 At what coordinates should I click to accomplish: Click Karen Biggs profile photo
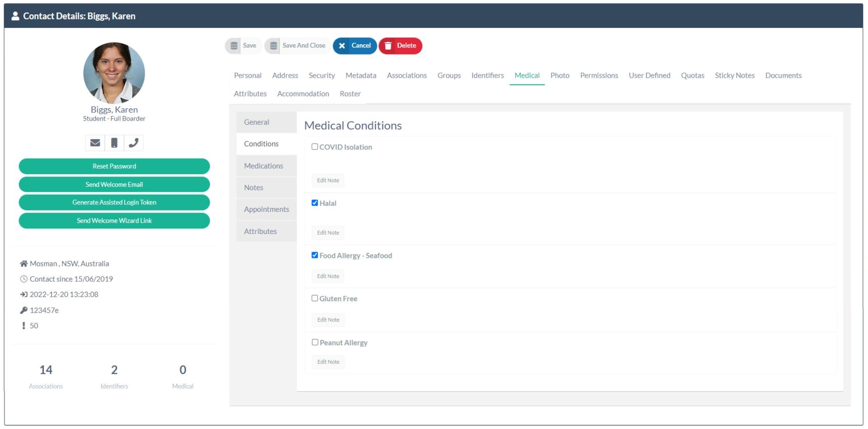114,73
